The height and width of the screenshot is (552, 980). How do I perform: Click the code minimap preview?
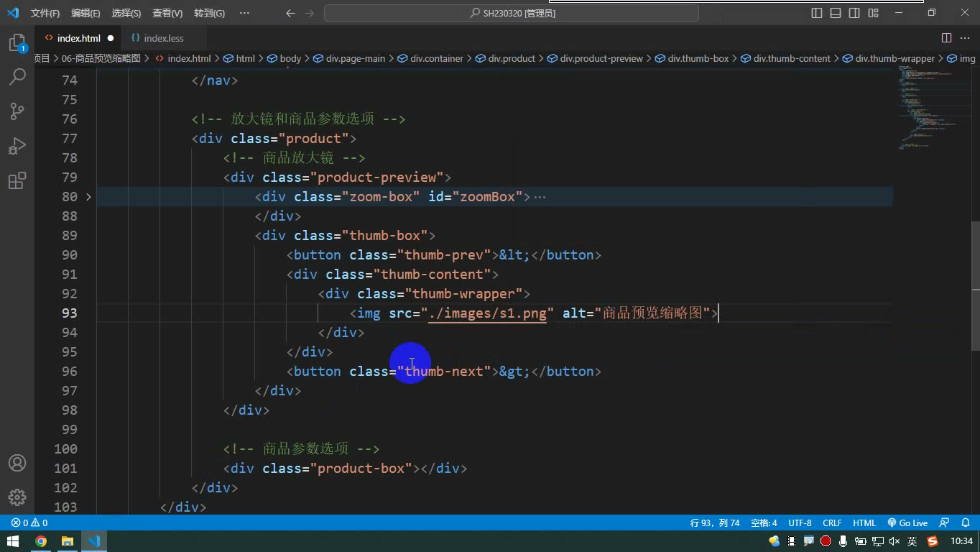point(930,108)
